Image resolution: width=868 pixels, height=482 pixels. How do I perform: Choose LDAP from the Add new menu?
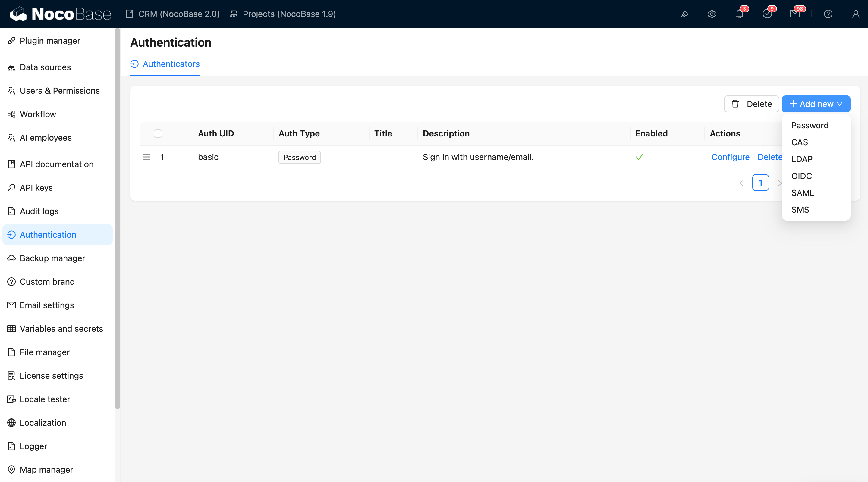(x=802, y=159)
